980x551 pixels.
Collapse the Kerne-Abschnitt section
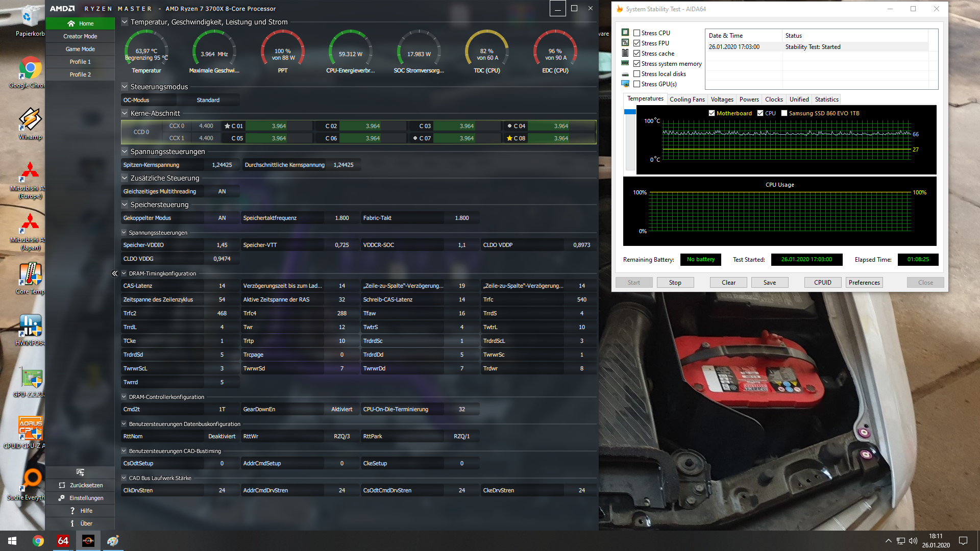point(125,113)
